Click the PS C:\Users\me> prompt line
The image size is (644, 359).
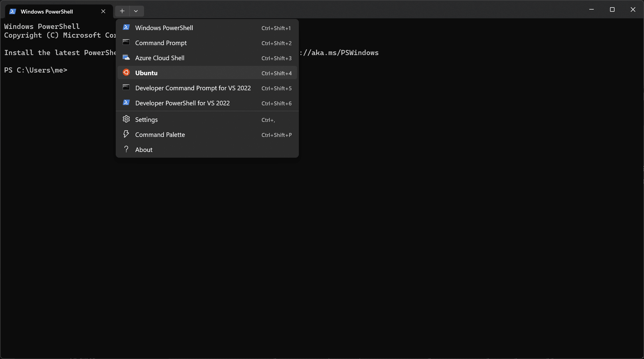(35, 70)
